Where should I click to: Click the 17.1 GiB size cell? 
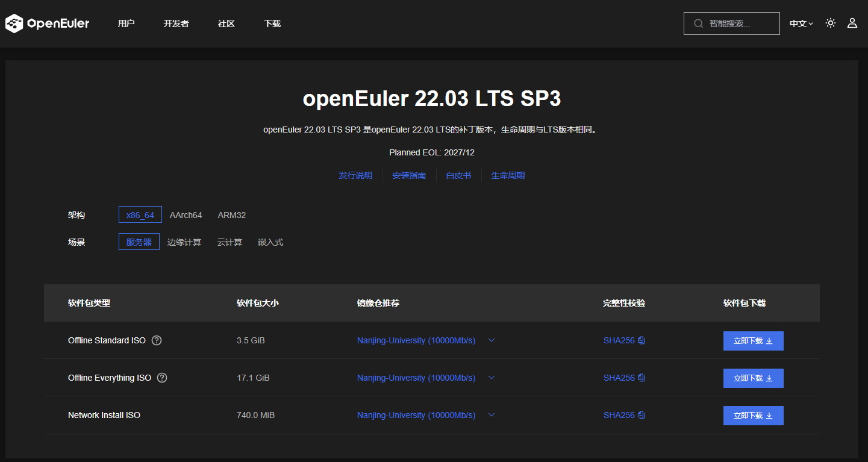pyautogui.click(x=253, y=378)
